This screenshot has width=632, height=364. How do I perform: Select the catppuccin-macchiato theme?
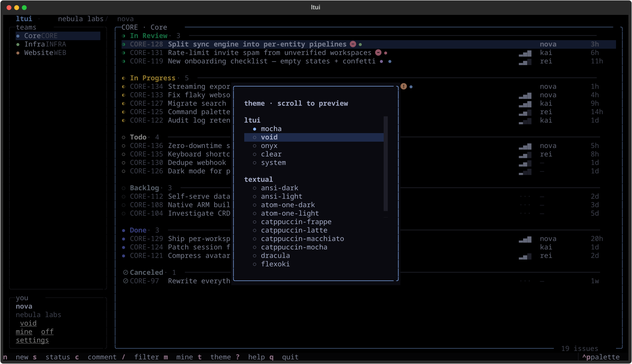point(314,239)
